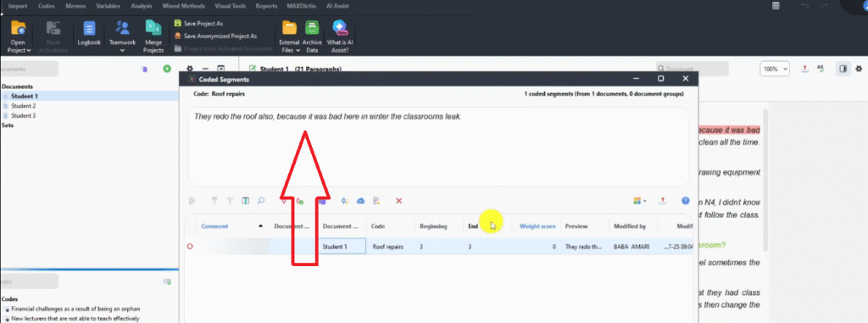Open the AI Assist menu tab
This screenshot has width=868, height=323.
point(337,6)
